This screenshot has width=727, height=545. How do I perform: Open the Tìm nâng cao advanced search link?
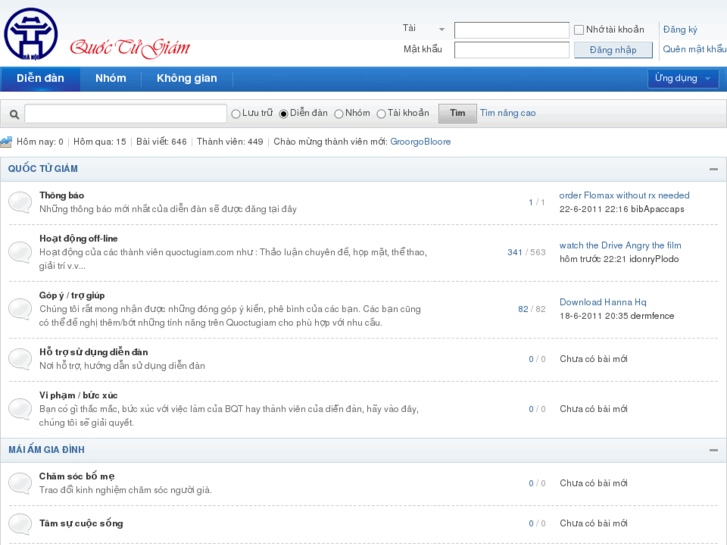[507, 113]
